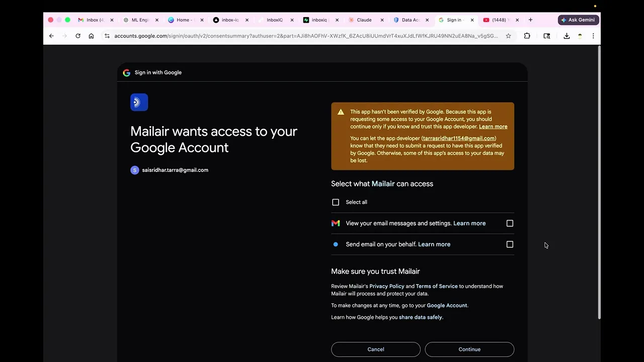Open the media/tab search control icon
Viewport: 644px width, 362px height.
coord(547,36)
